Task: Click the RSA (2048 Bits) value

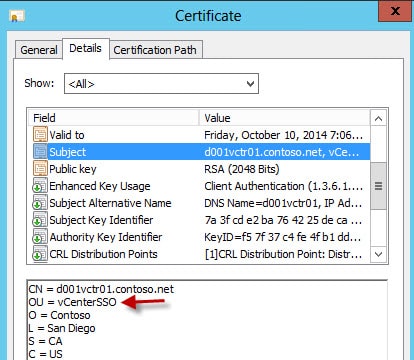Action: point(242,169)
